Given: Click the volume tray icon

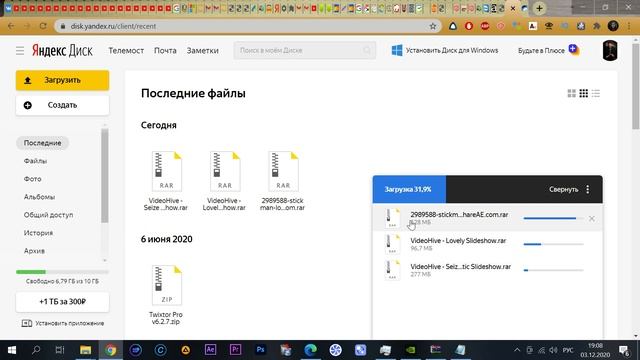Looking at the screenshot, I should (553, 350).
